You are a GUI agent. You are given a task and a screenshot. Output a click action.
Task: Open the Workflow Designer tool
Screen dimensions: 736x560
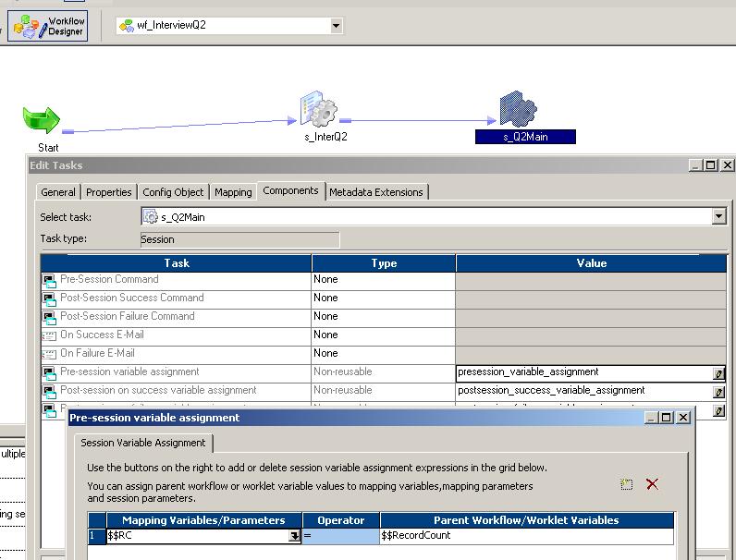coord(47,26)
